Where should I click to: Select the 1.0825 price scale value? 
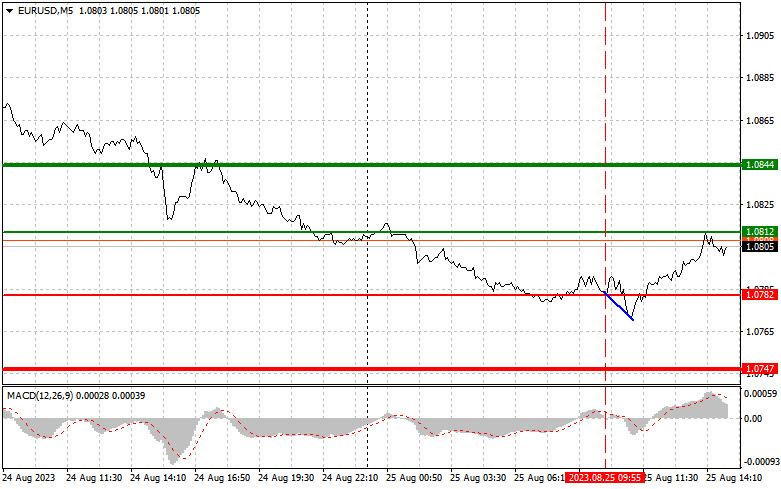(x=760, y=205)
